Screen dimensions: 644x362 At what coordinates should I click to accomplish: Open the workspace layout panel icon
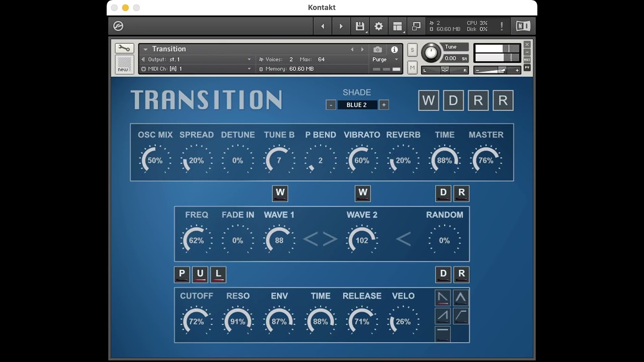[x=397, y=26]
